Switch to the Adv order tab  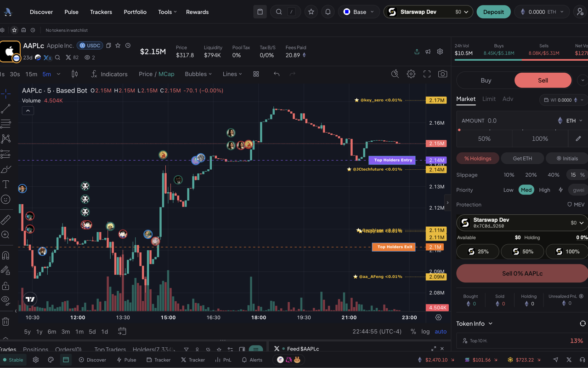coord(508,99)
